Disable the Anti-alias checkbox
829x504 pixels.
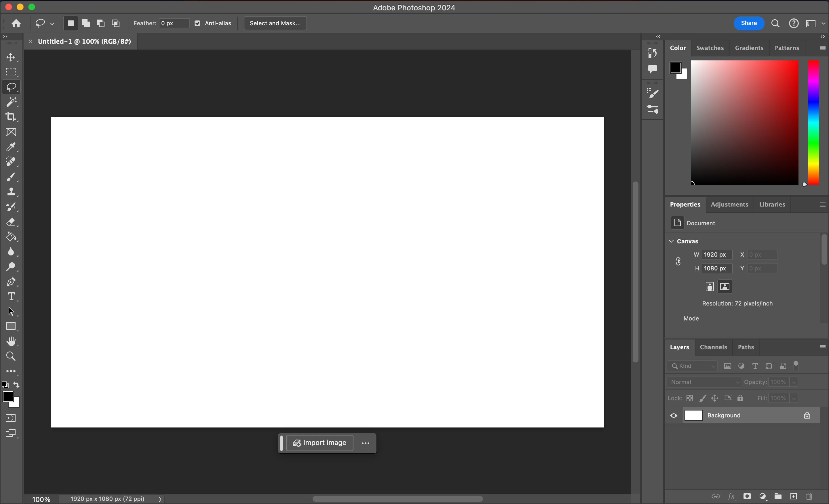[197, 23]
